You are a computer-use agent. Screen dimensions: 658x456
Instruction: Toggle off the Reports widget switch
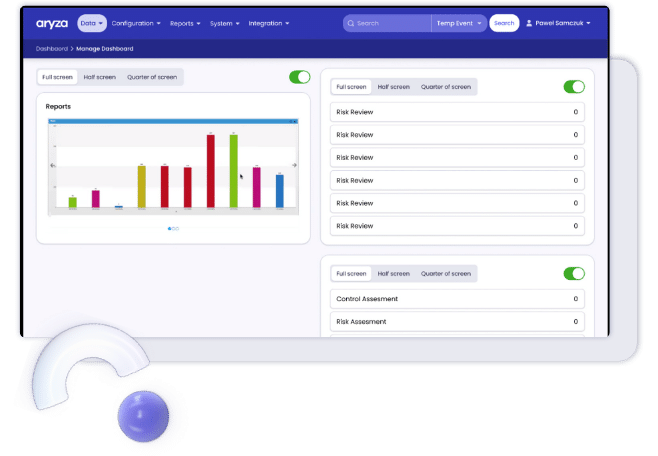point(300,77)
